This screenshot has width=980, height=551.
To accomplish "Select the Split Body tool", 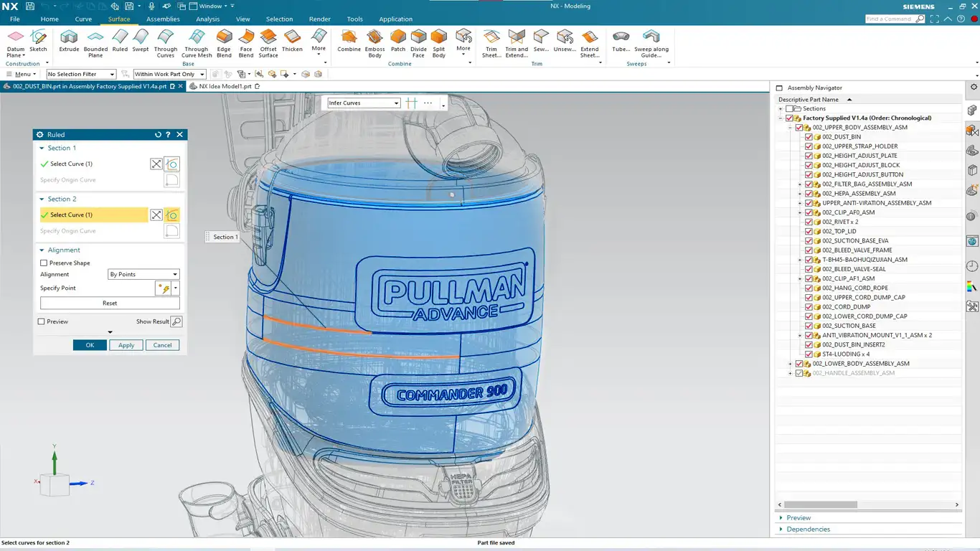I will [x=439, y=43].
